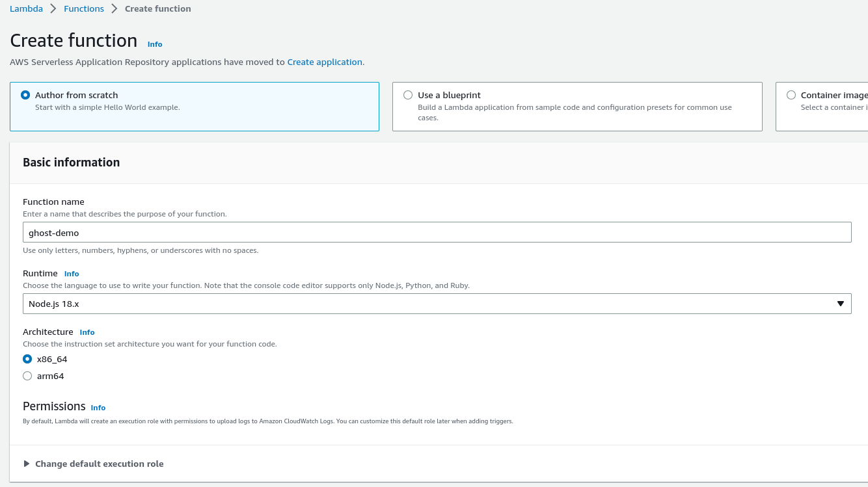Open the Functions breadcrumb link
Image resolution: width=868 pixels, height=487 pixels.
[x=84, y=8]
